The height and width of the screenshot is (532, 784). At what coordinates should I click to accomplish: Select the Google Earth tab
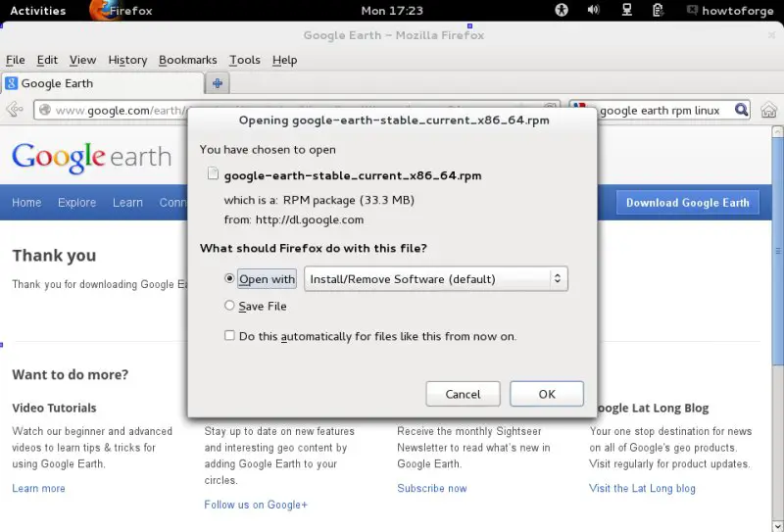(103, 83)
